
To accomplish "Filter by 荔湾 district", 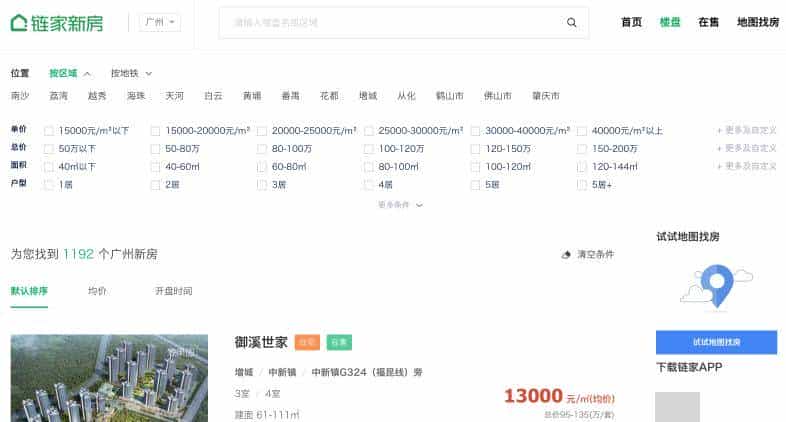I will [59, 96].
